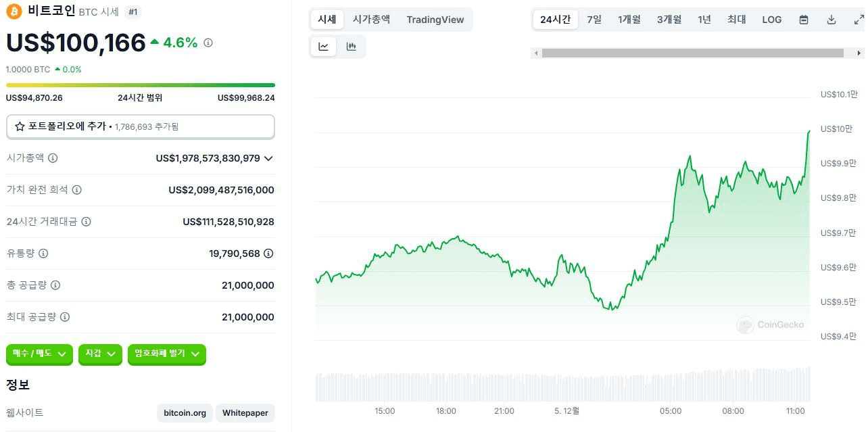Open the 매수 / 매도 dropdown

tap(39, 354)
